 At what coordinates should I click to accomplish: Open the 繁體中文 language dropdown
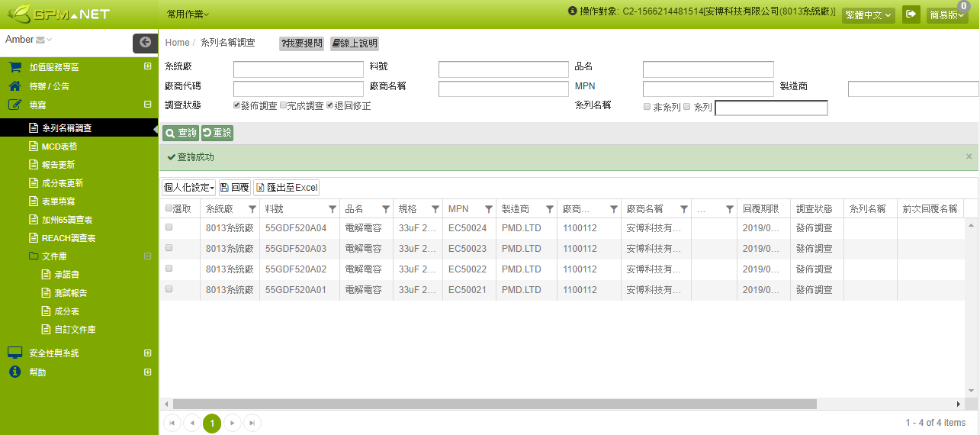pos(868,14)
